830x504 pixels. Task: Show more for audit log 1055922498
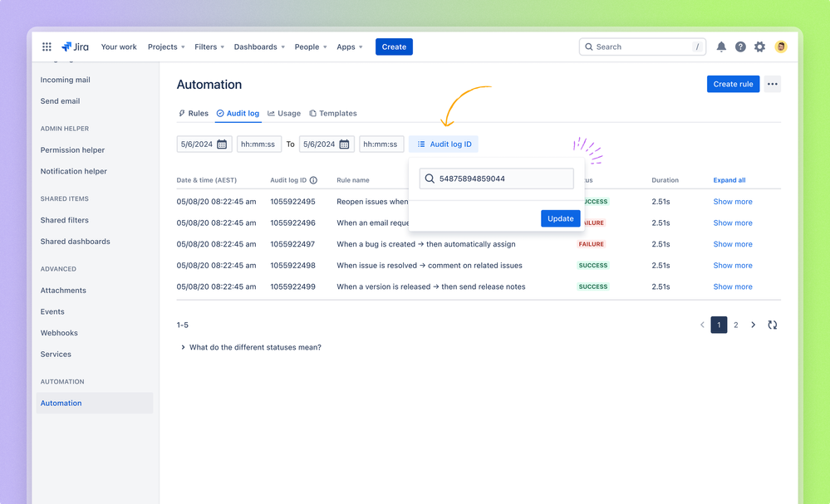click(733, 265)
